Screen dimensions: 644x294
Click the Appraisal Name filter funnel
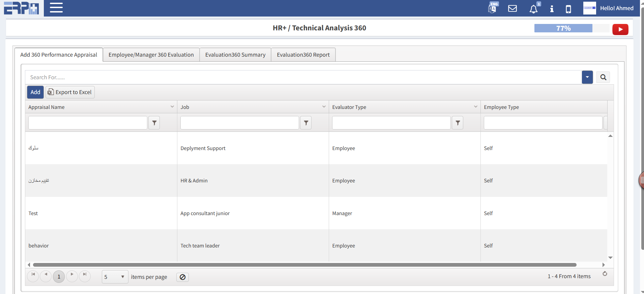click(x=154, y=123)
